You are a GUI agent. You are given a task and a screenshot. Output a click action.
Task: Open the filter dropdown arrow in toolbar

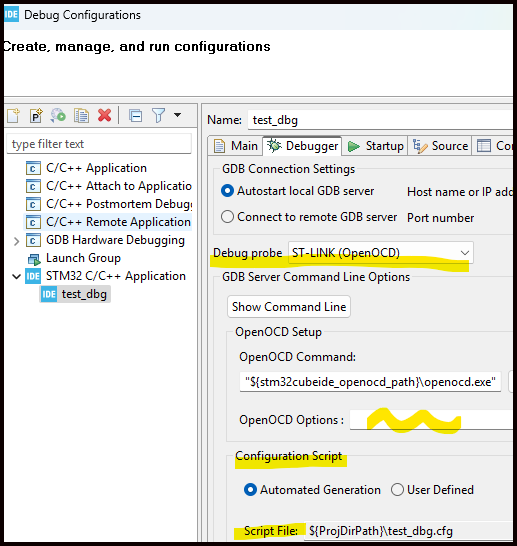pos(178,115)
